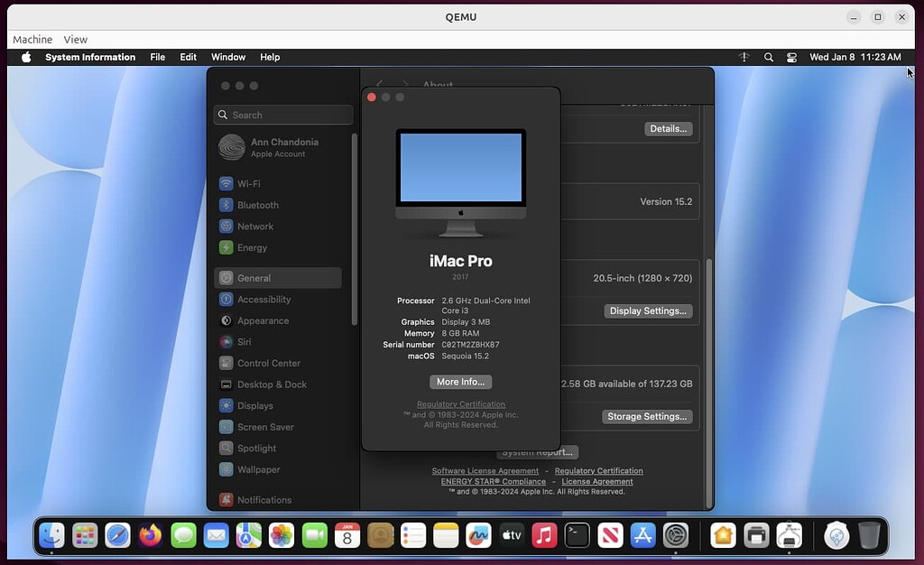Open the QEMU Machine menu

pyautogui.click(x=32, y=39)
